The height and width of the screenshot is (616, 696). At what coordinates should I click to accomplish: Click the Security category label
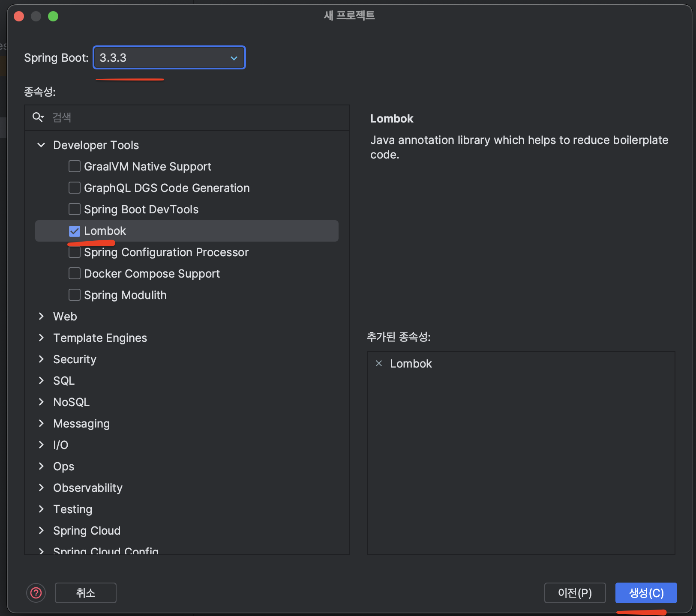pos(75,359)
